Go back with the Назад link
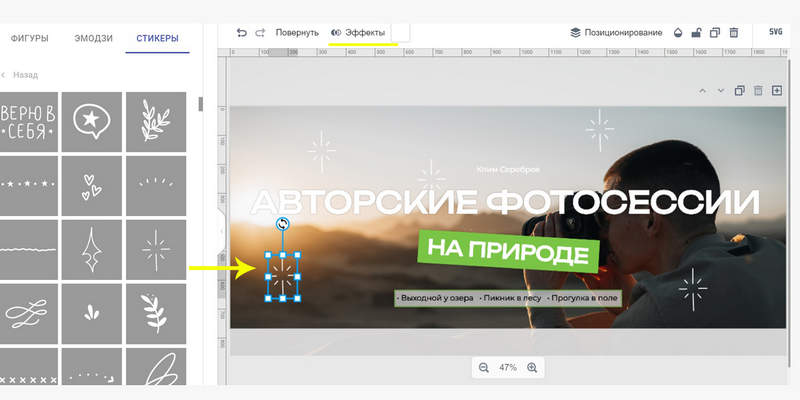The width and height of the screenshot is (800, 400). click(21, 75)
